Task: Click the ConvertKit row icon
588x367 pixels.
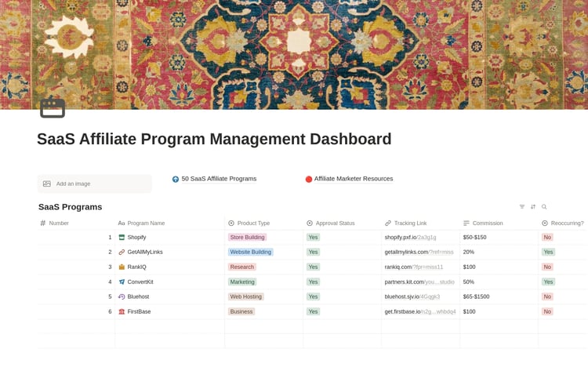Action: (122, 282)
